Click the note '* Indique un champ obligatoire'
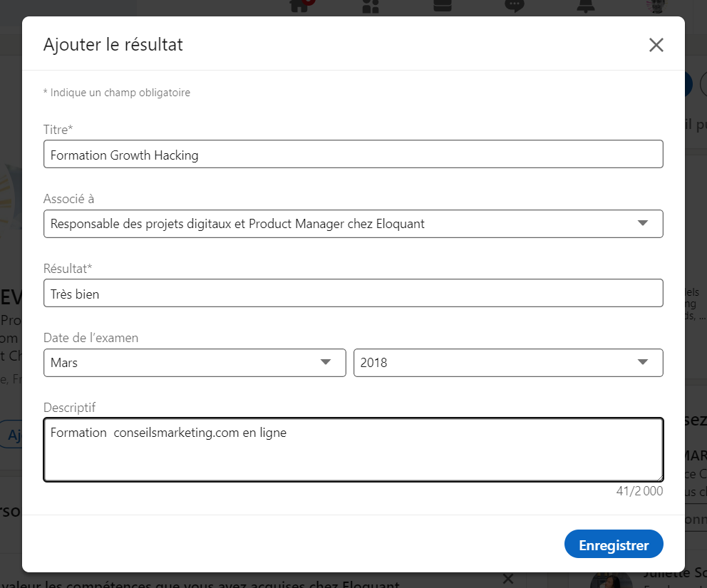707x588 pixels. pos(117,93)
